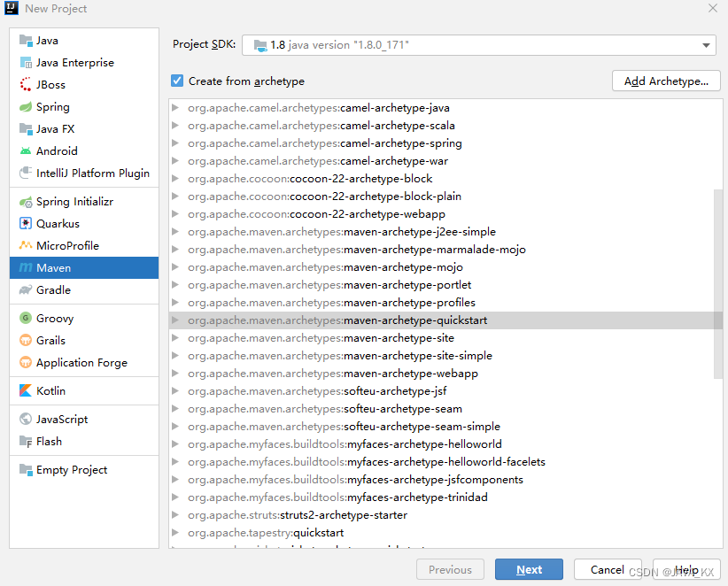Click the Cancel button

608,569
